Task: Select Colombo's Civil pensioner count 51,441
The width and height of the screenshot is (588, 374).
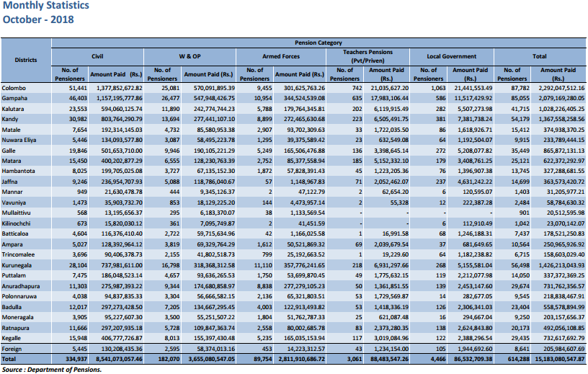Action: click(78, 88)
